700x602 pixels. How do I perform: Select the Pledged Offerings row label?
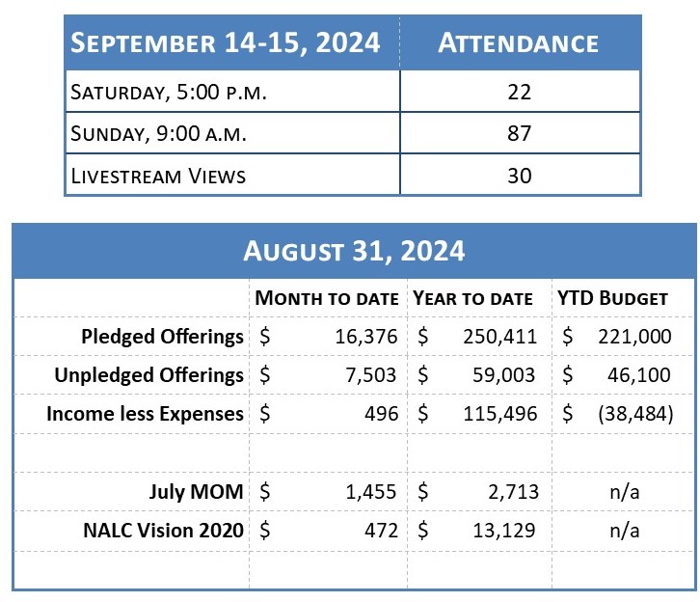[x=163, y=337]
